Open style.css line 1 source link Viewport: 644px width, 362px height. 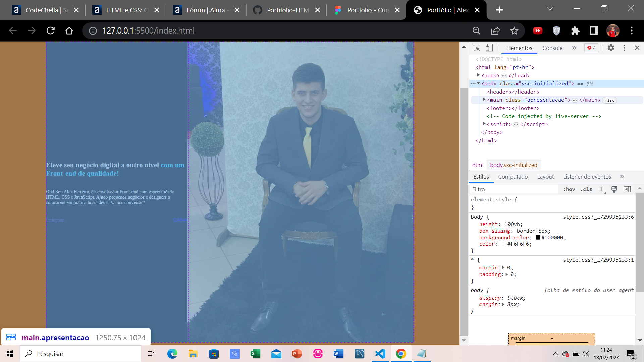click(x=598, y=260)
